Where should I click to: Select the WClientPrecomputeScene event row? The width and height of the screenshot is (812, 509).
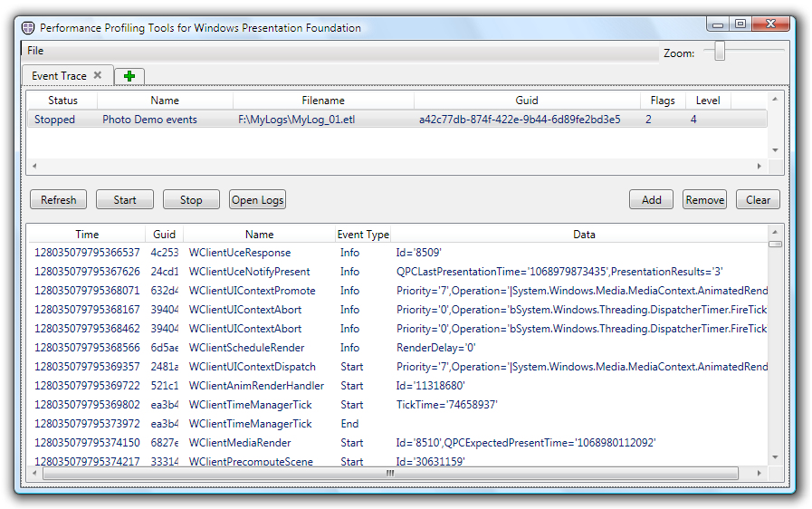pos(397,460)
